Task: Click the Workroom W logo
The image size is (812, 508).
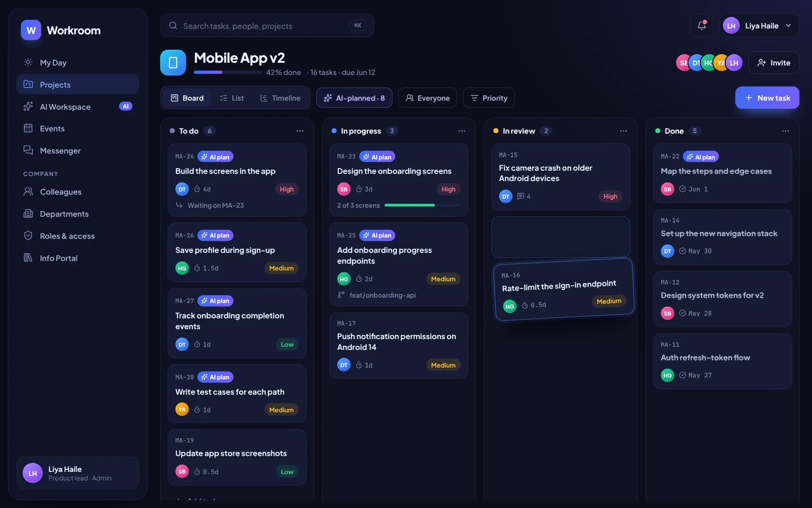Action: click(31, 30)
